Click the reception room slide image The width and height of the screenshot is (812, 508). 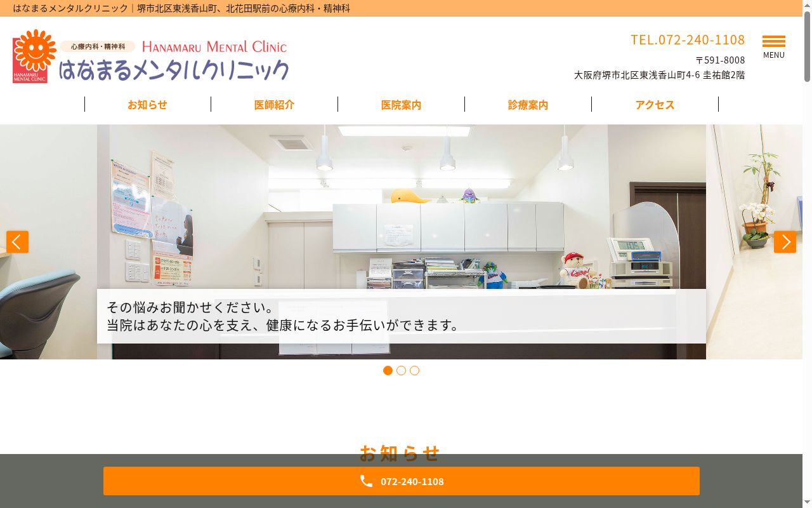(402, 242)
